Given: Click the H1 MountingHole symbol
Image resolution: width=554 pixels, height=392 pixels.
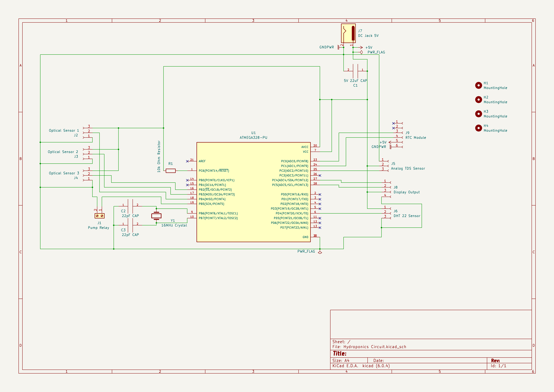Looking at the screenshot, I should (478, 85).
